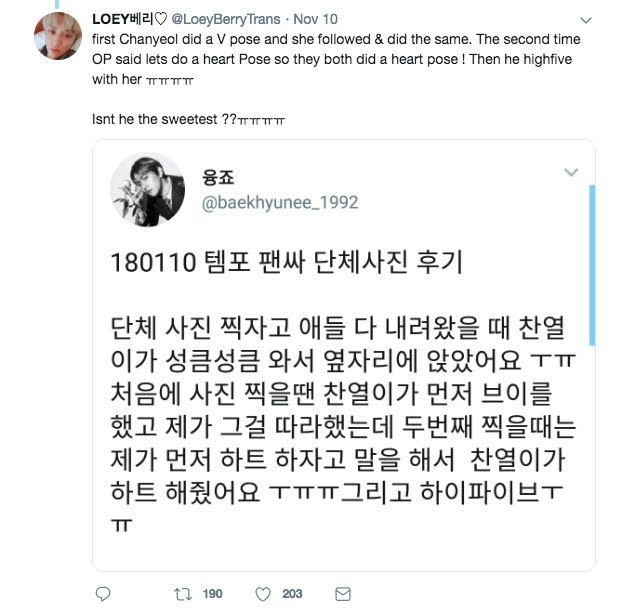Open @LoeyBerryTrans handle link
629x609 pixels.
(226, 19)
